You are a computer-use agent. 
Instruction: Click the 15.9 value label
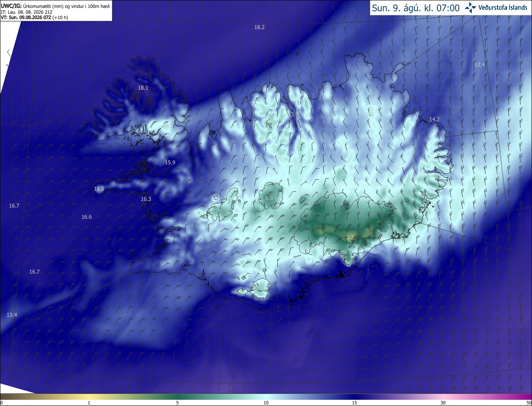click(x=170, y=162)
